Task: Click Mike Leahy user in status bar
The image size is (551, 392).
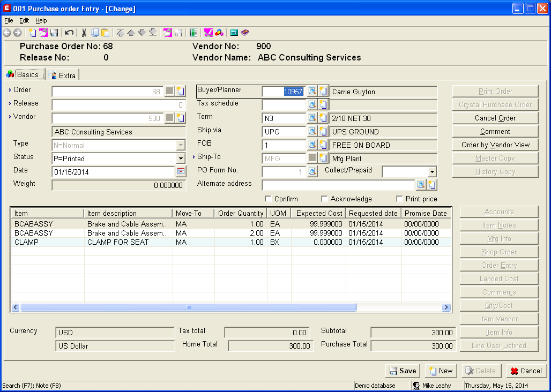Action: (x=436, y=386)
